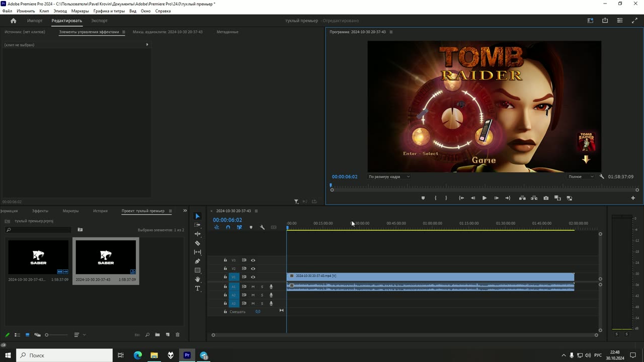644x362 pixels.
Task: Select the Ripple Edit tool
Action: [197, 234]
